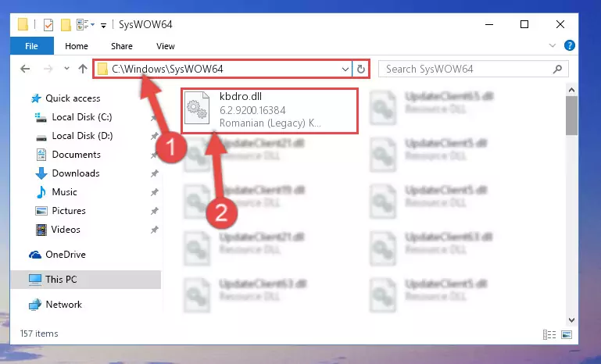Open Local Disk (C:) in sidebar
Viewport: 601px width, 364px height.
[82, 117]
